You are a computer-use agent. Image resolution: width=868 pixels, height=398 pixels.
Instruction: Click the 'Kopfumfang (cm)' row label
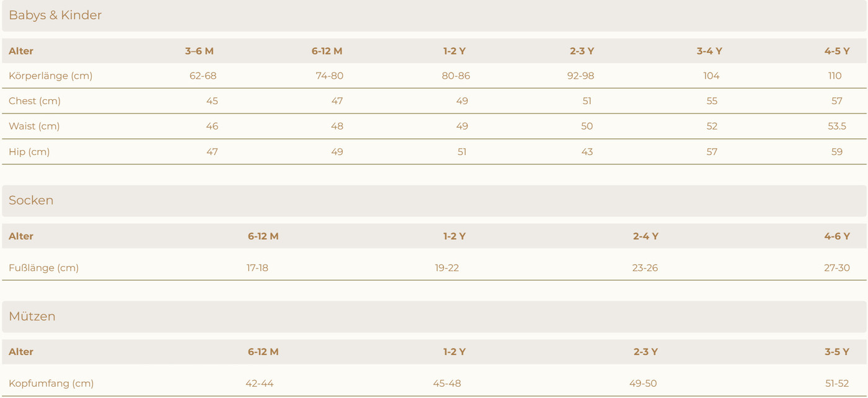tap(51, 383)
